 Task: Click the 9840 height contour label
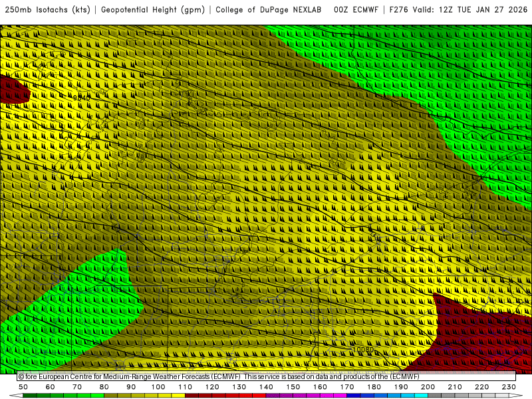tap(81, 98)
